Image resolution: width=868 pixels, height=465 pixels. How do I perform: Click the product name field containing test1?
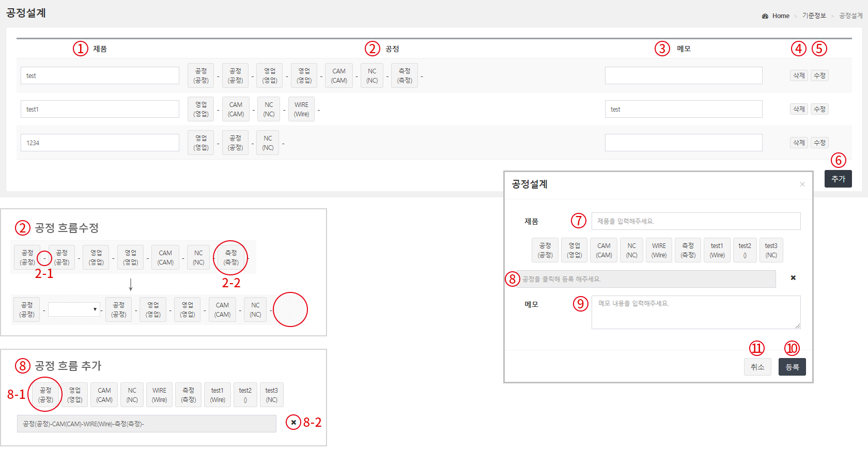100,109
